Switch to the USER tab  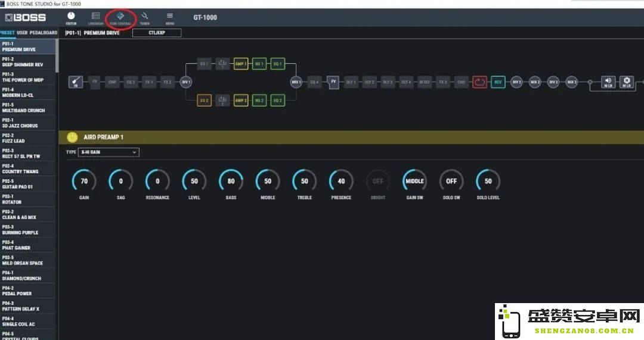pos(22,32)
